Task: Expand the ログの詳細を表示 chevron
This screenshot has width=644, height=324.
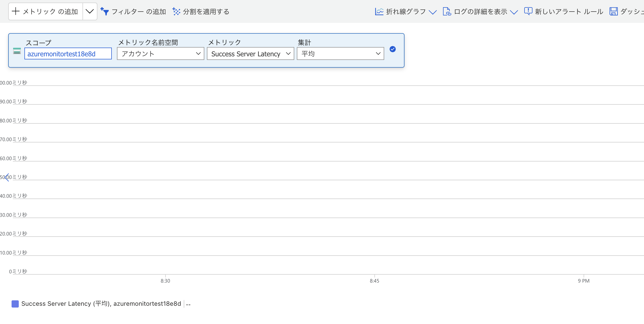Action: 514,12
